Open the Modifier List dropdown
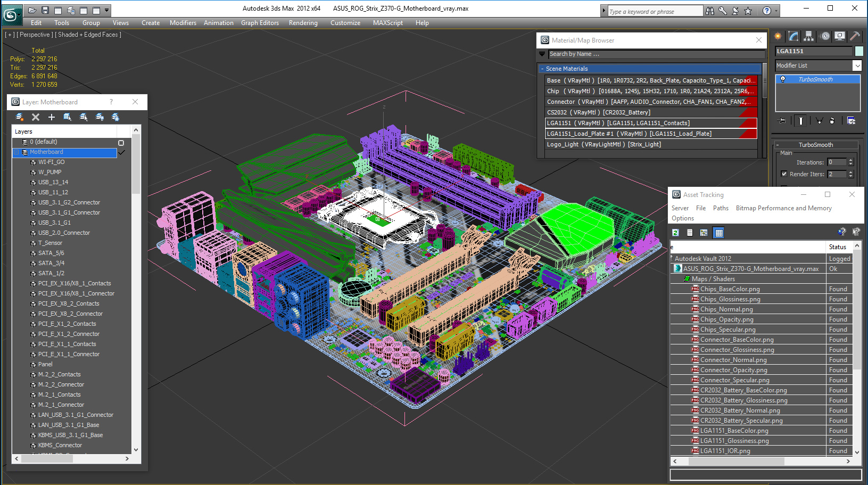 click(857, 65)
